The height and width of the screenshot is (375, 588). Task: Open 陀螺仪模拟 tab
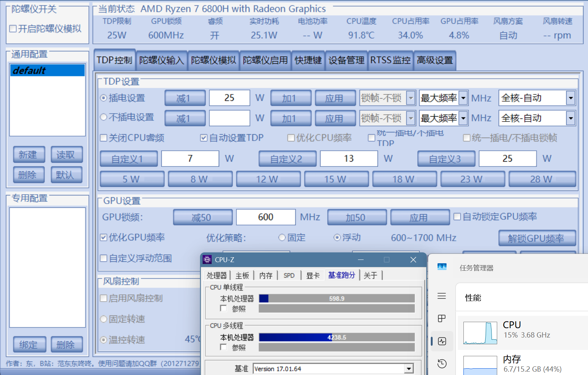[214, 60]
